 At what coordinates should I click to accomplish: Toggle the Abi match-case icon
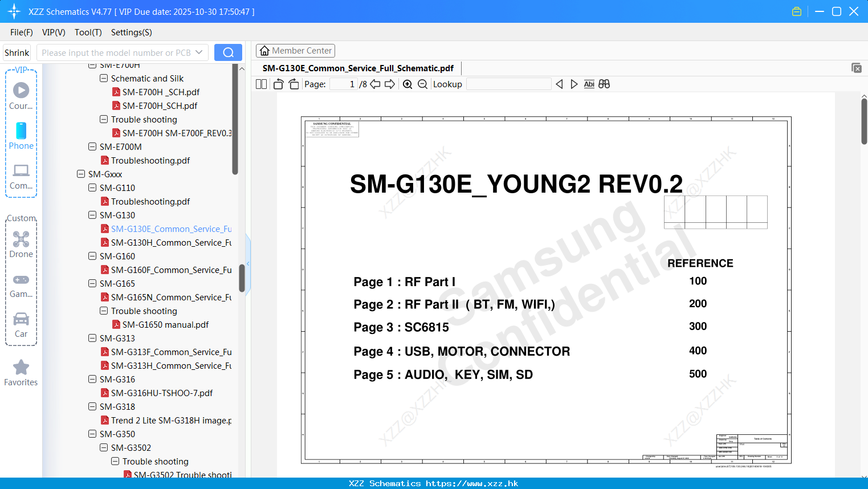pyautogui.click(x=589, y=84)
